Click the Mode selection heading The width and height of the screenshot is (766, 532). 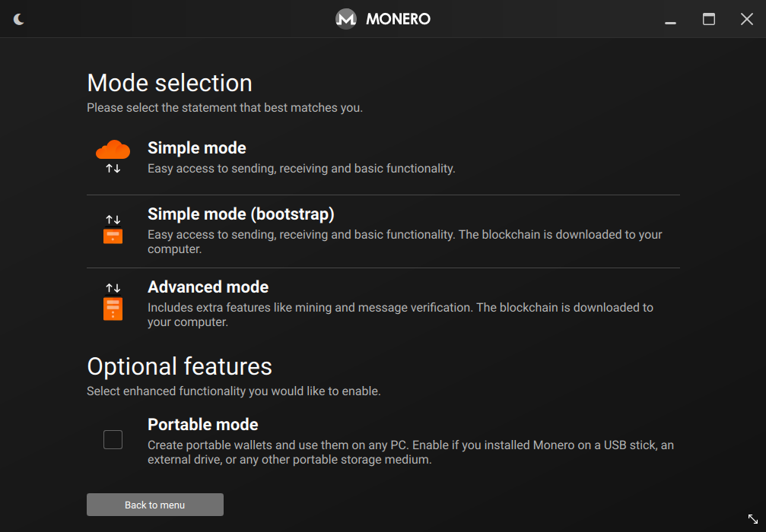coord(169,84)
